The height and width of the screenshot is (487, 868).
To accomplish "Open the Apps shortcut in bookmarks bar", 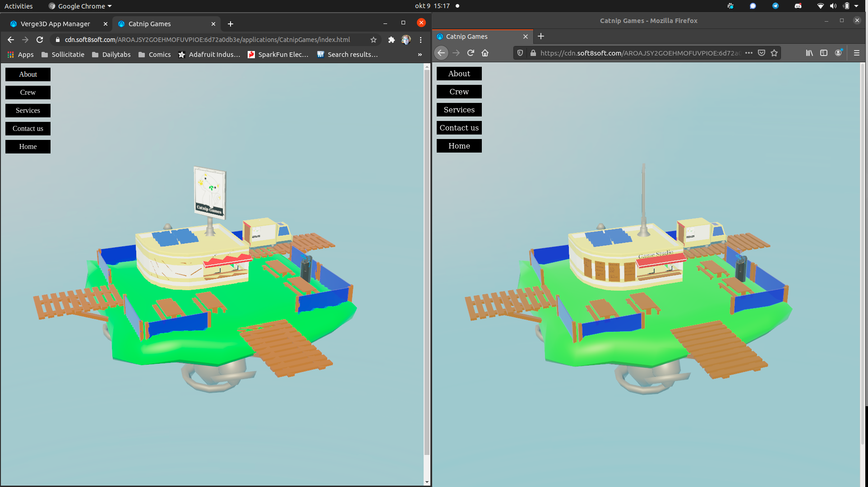I will click(x=21, y=55).
